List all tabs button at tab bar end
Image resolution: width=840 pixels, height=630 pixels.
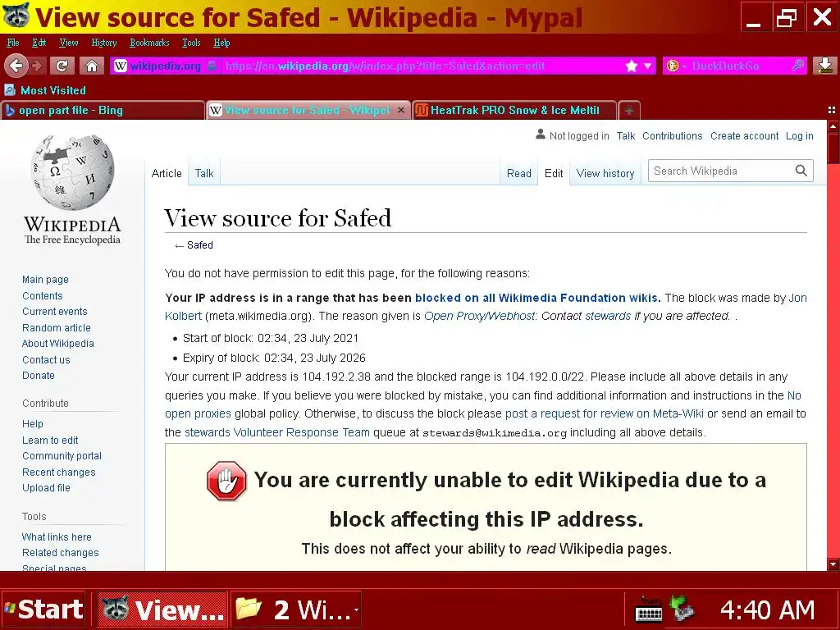832,110
